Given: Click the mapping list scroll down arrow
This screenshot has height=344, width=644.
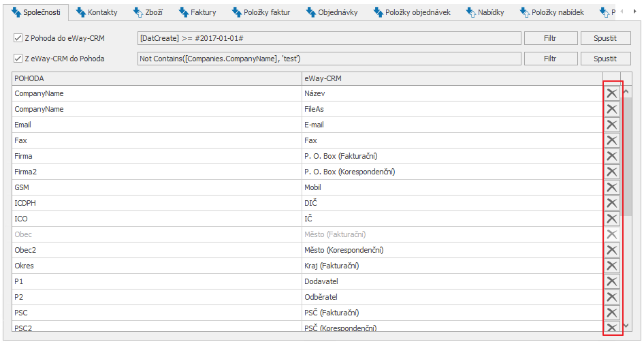Looking at the screenshot, I should tap(626, 326).
